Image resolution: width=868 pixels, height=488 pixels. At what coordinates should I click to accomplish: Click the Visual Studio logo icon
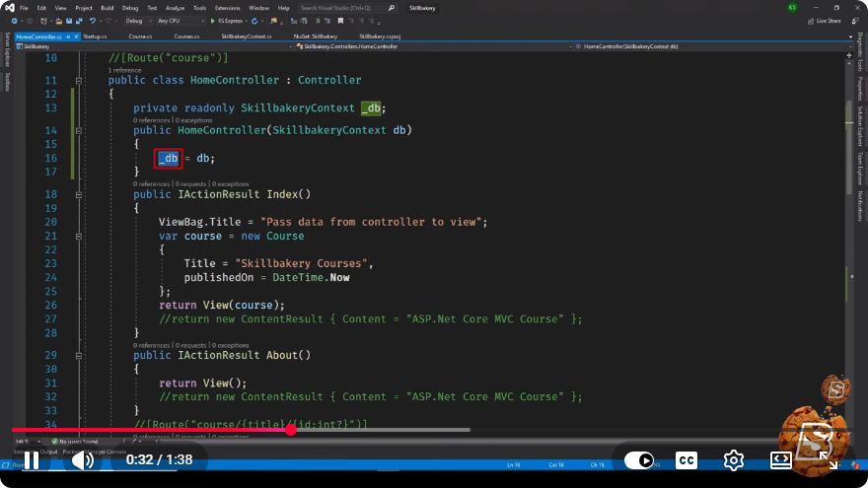(9, 8)
